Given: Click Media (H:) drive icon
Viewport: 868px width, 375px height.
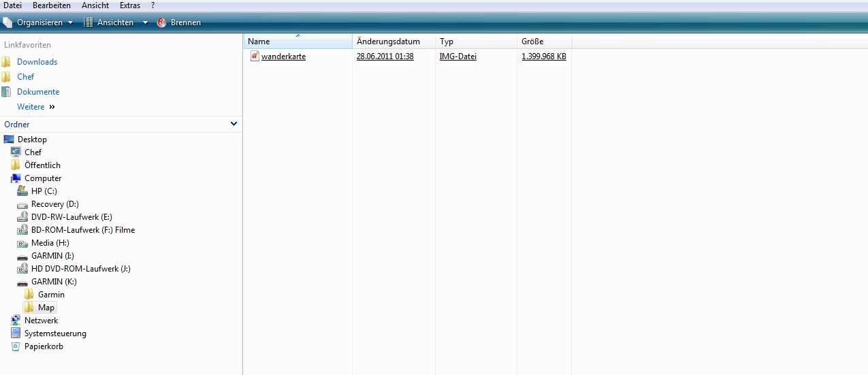Looking at the screenshot, I should 22,243.
